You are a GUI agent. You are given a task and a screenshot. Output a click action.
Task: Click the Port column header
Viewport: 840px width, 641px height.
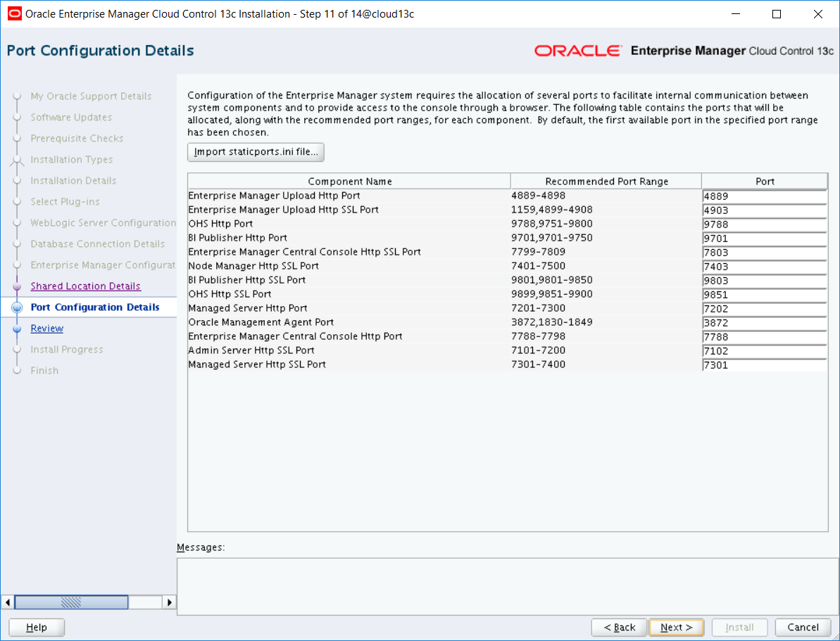765,181
